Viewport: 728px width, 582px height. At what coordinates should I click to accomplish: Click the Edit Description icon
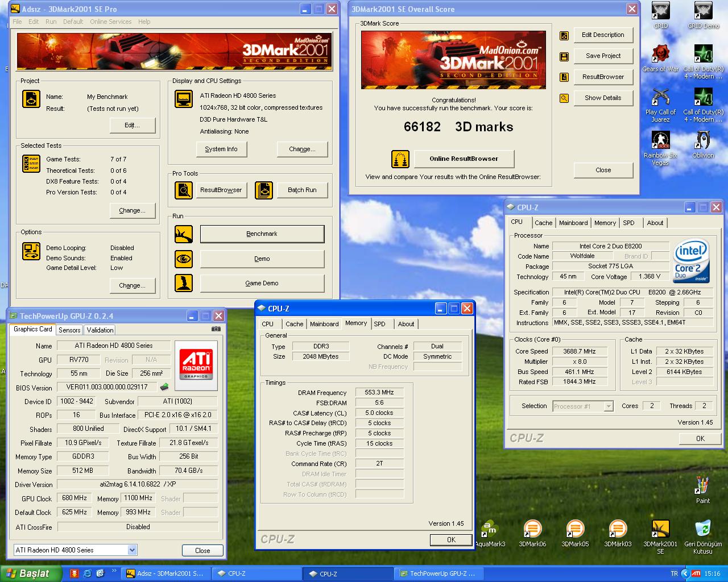coord(564,35)
